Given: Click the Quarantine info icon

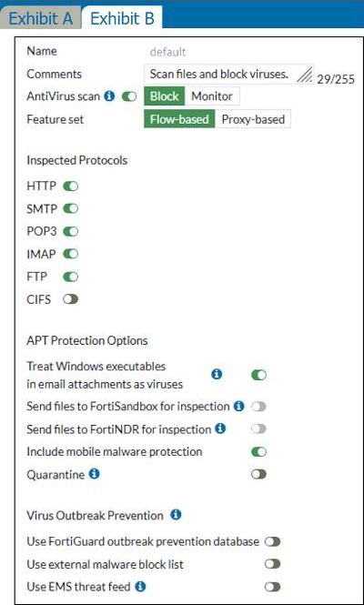Looking at the screenshot, I should (94, 473).
